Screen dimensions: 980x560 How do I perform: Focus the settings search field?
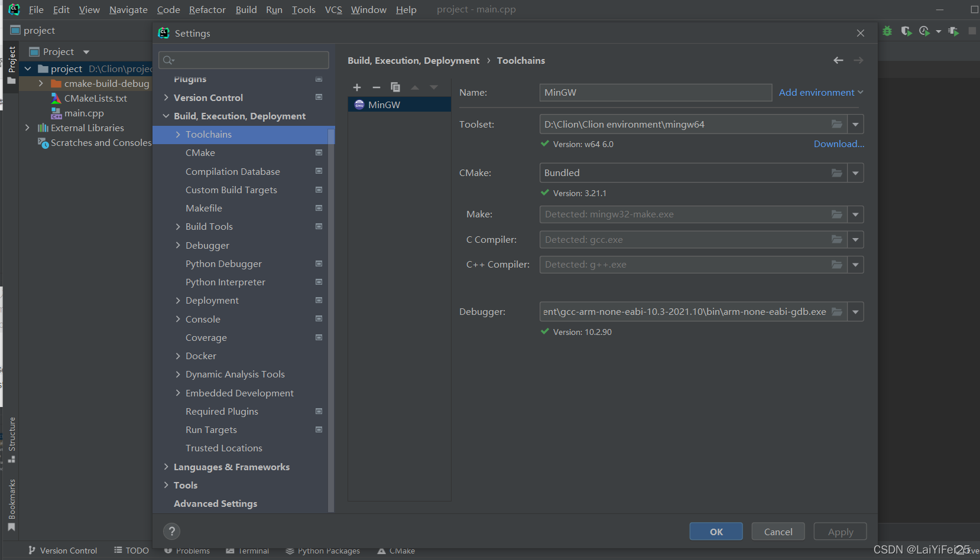tap(244, 60)
